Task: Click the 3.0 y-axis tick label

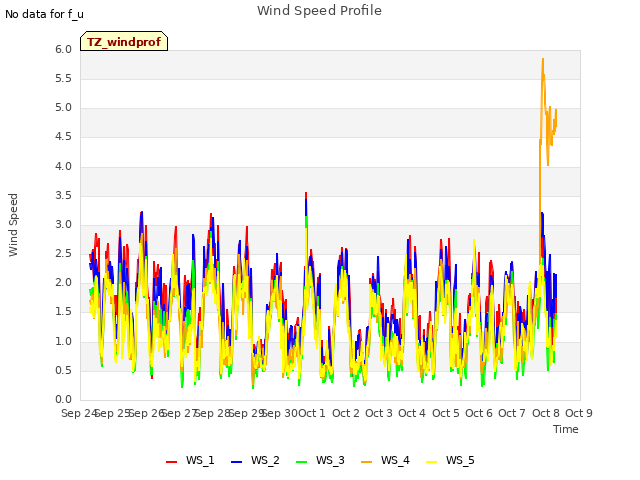Action: coord(63,225)
